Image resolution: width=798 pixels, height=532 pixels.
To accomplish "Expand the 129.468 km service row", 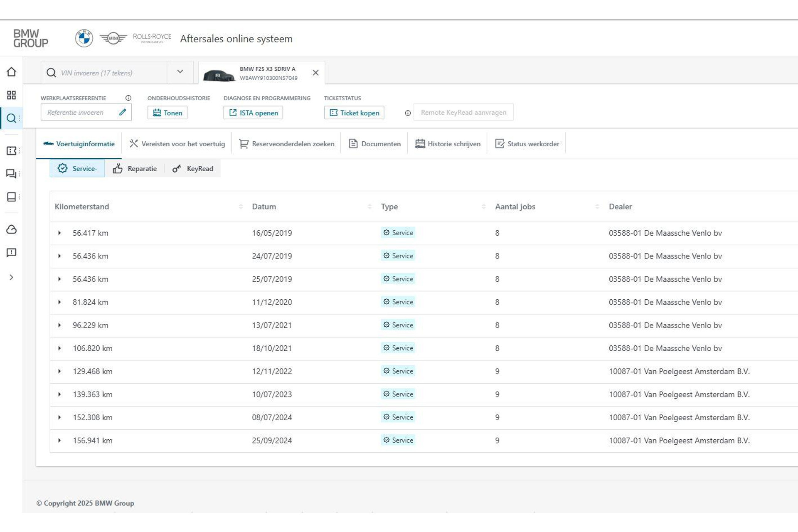I will click(59, 372).
